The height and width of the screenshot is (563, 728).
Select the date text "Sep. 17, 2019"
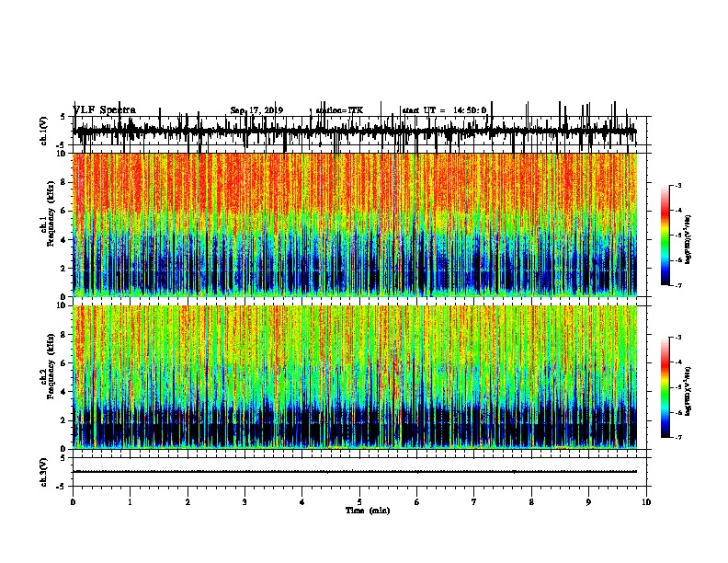[256, 110]
